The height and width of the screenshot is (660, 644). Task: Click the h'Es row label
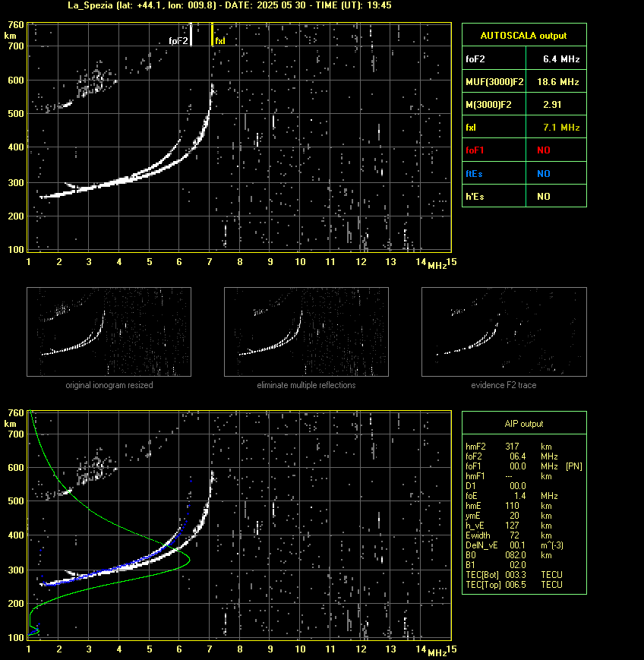(x=475, y=197)
